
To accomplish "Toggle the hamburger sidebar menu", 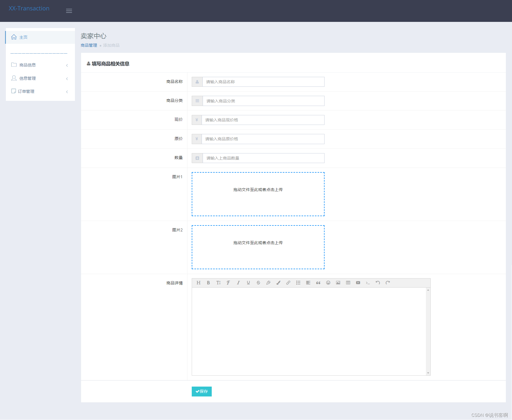I will point(69,11).
